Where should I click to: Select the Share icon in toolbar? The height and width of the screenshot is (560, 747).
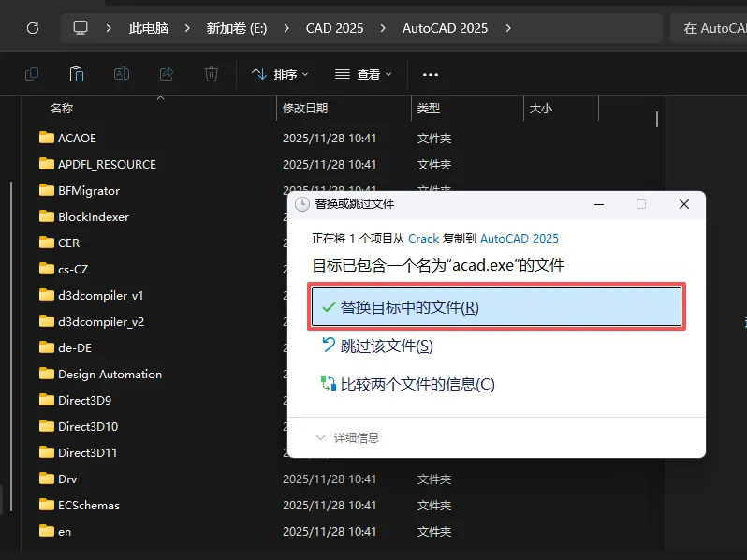(x=167, y=74)
